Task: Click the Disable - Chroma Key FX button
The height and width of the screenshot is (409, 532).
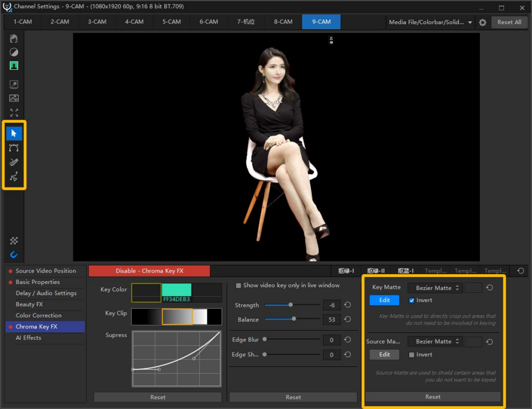Action: coord(149,271)
